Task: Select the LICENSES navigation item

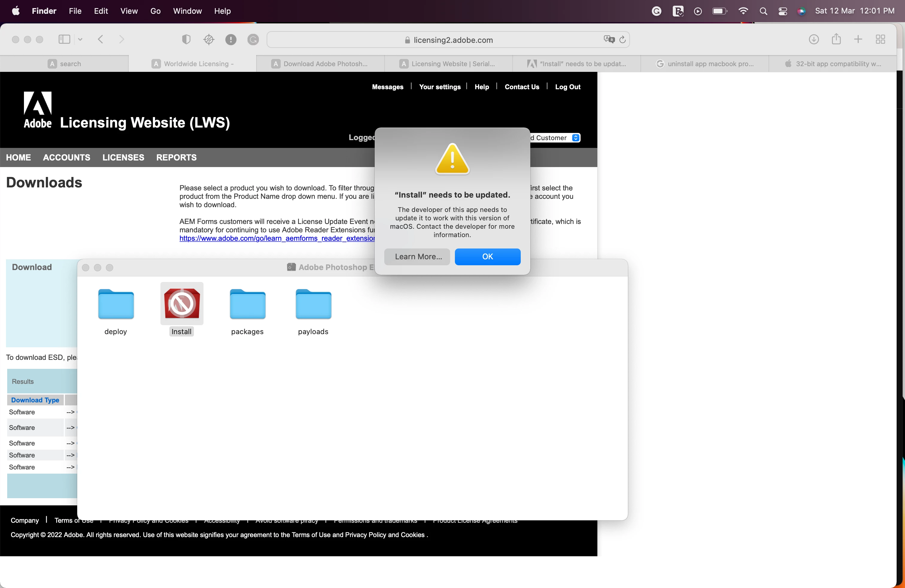Action: pyautogui.click(x=123, y=157)
